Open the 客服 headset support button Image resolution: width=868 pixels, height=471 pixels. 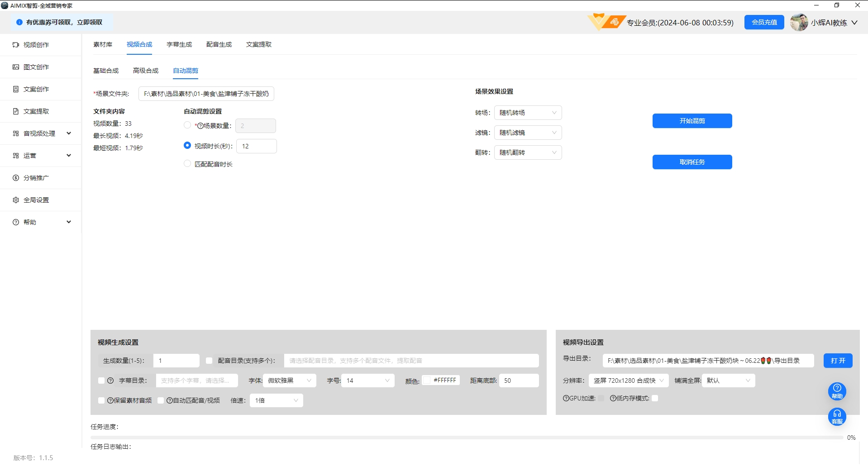[837, 416]
